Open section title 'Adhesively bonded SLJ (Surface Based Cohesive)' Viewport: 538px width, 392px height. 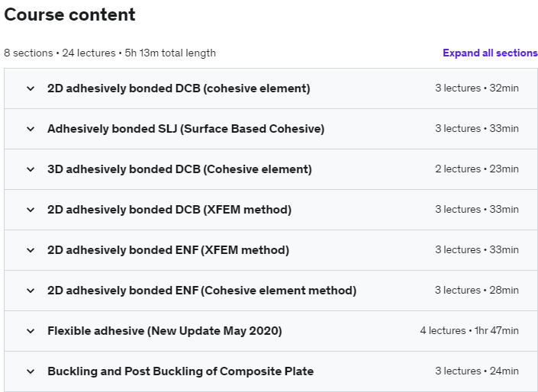pyautogui.click(x=186, y=129)
